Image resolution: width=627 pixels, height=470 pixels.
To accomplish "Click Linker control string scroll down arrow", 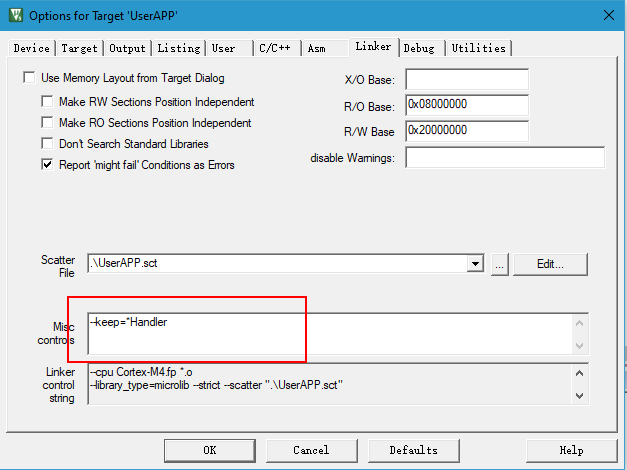I will tap(579, 396).
